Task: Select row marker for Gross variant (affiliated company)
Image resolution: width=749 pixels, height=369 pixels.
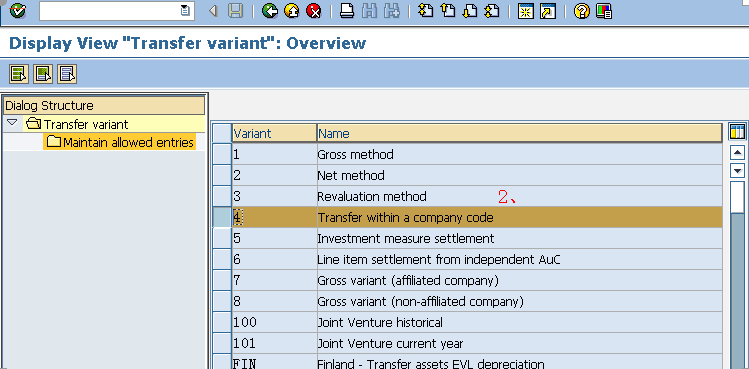Action: [222, 281]
